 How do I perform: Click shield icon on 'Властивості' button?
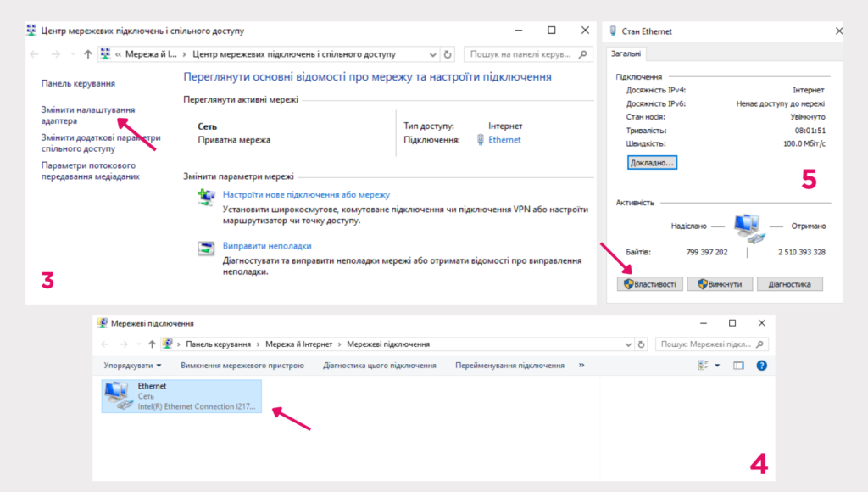coord(628,283)
